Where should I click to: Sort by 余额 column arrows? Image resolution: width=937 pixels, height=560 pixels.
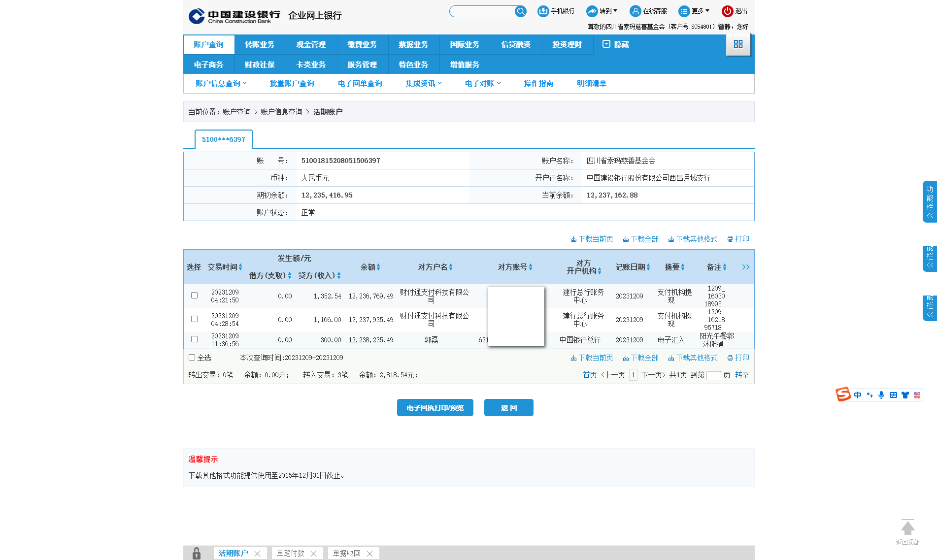click(x=378, y=267)
